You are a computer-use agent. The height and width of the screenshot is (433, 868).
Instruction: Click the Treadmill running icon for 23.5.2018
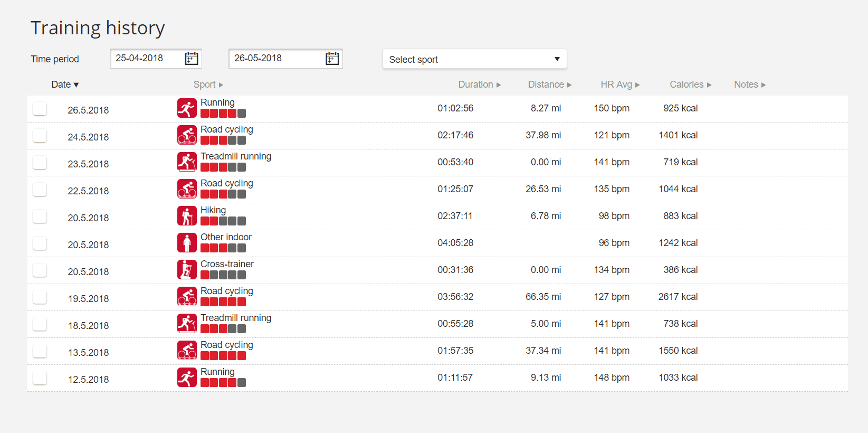(x=187, y=162)
